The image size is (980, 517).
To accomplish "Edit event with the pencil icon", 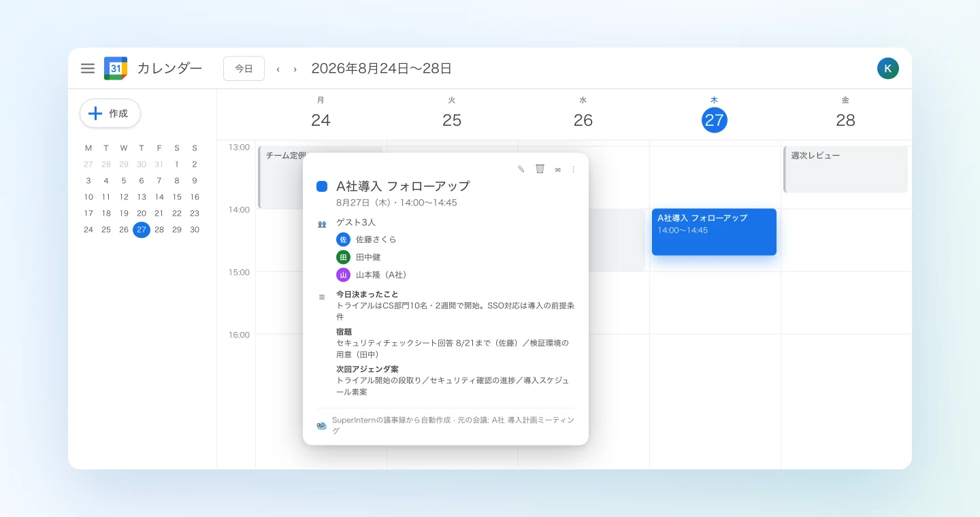I will (x=521, y=169).
